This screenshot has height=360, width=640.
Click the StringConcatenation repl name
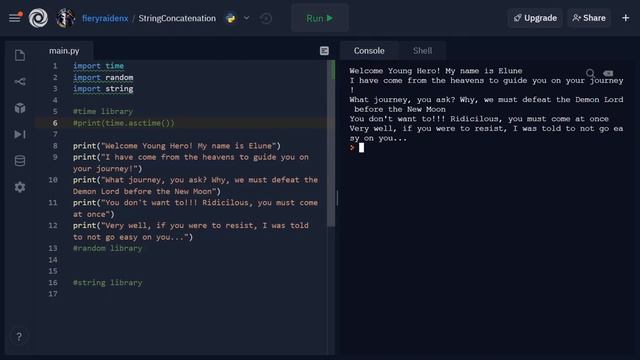(x=177, y=18)
